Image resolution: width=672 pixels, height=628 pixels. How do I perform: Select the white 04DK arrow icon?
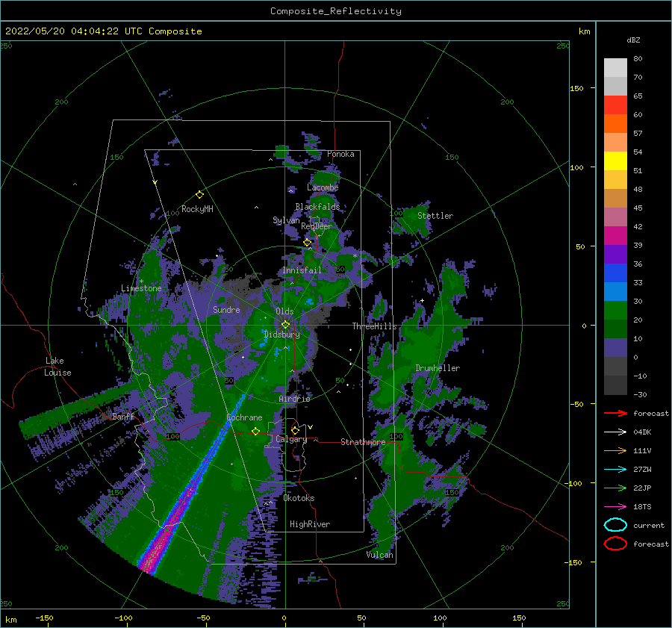[615, 432]
